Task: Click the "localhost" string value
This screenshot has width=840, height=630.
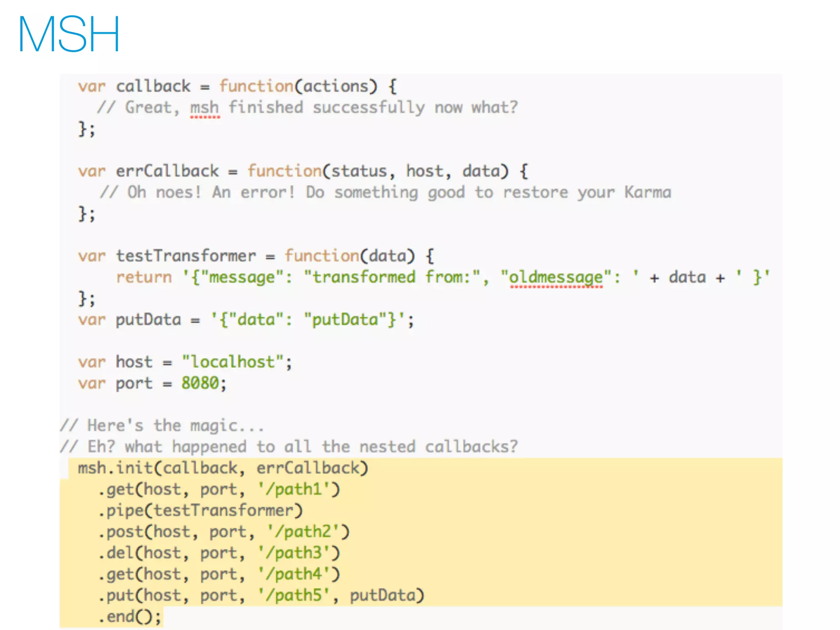Action: [233, 362]
